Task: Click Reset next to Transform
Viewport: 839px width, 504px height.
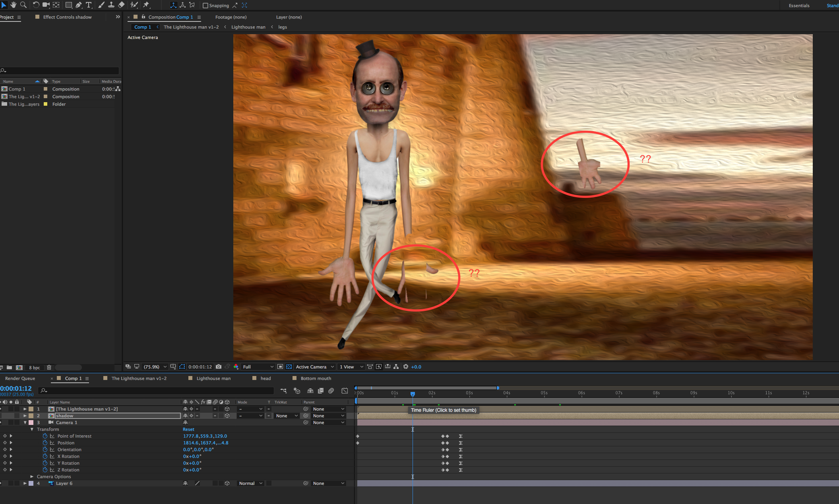Action: click(x=188, y=429)
